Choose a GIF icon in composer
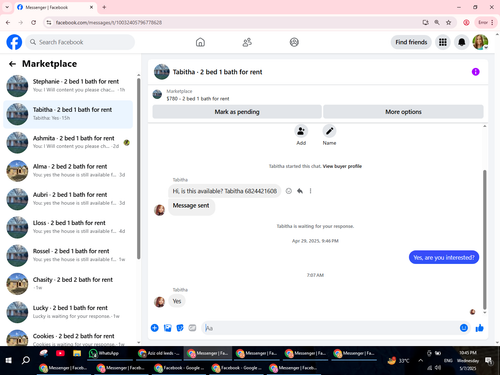This screenshot has width=500, height=375. (192, 328)
